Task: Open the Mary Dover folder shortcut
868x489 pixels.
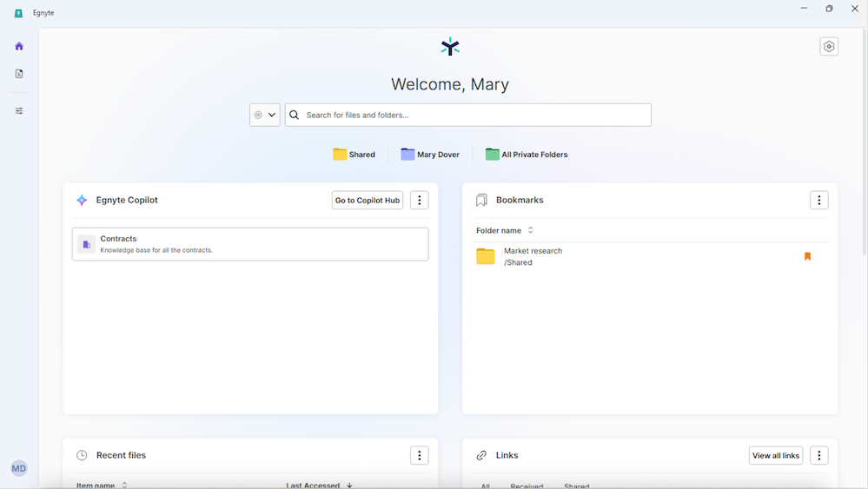Action: click(x=430, y=155)
